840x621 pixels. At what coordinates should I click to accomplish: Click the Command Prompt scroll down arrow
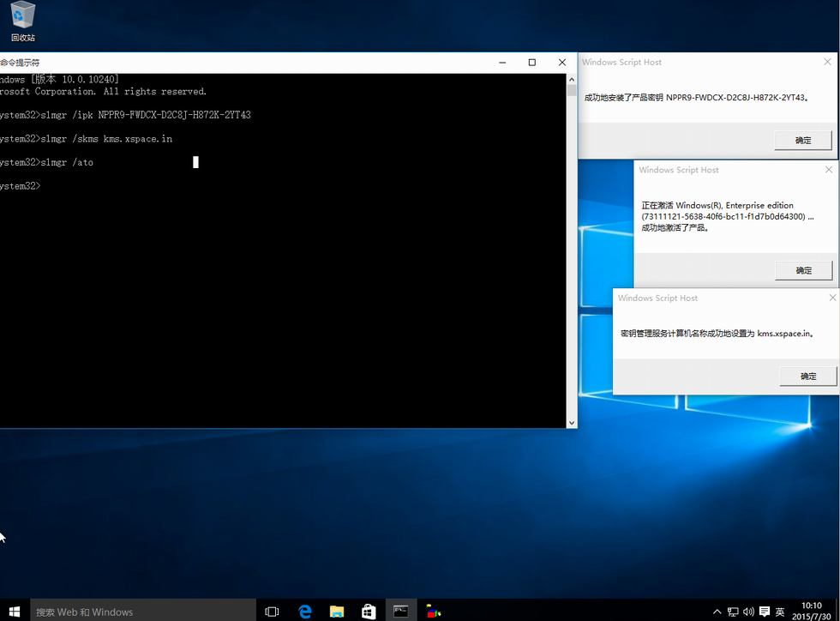(572, 423)
